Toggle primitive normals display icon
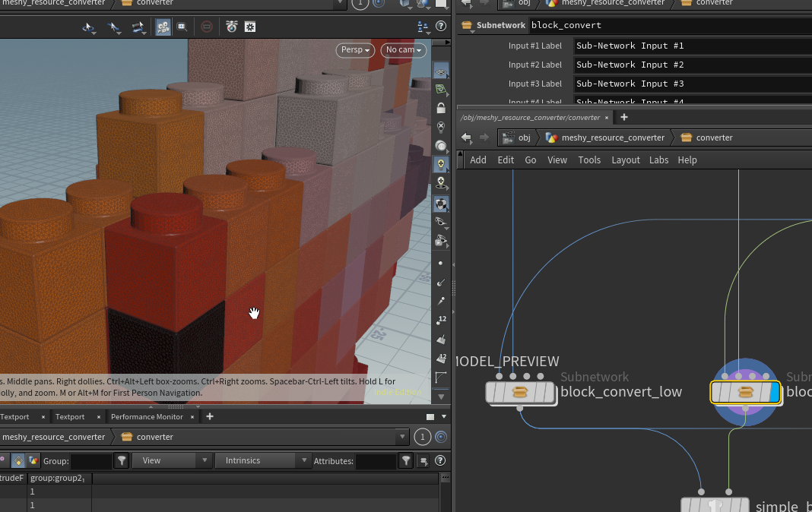This screenshot has height=512, width=812. coord(441,340)
